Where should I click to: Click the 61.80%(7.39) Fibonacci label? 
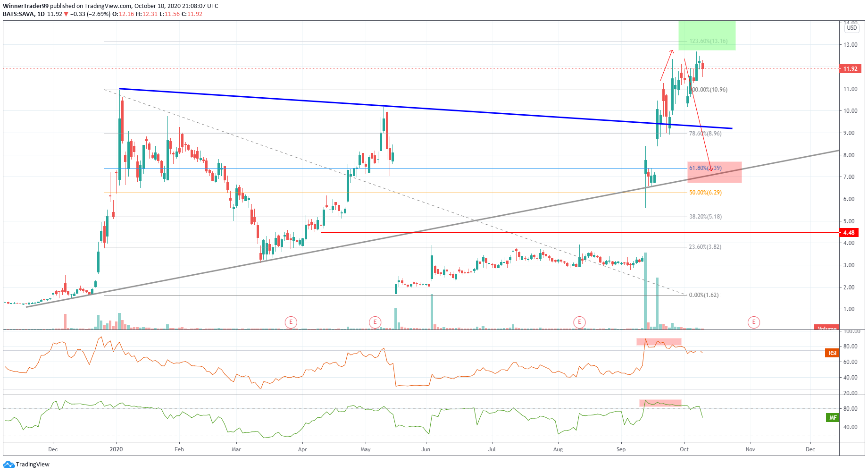coord(705,168)
